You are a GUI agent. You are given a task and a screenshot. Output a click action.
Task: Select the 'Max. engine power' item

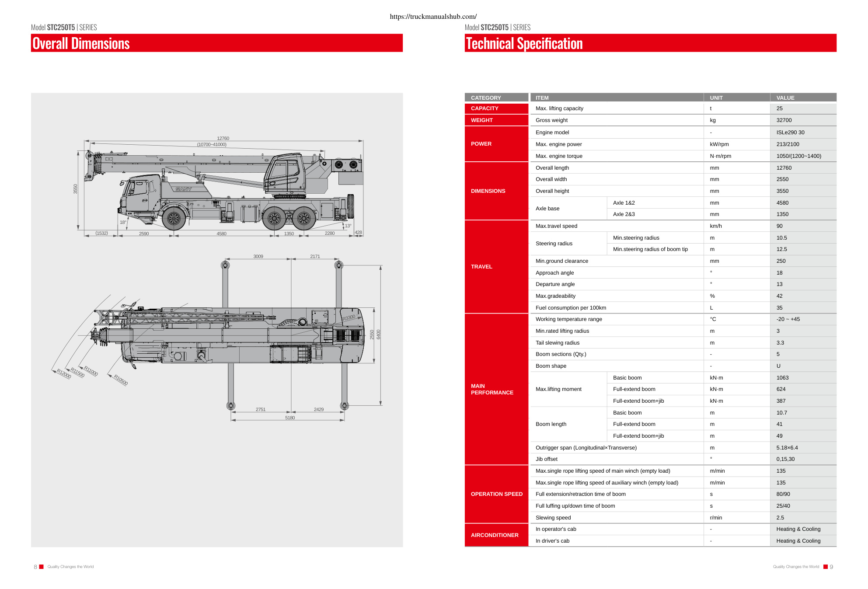[x=558, y=144]
